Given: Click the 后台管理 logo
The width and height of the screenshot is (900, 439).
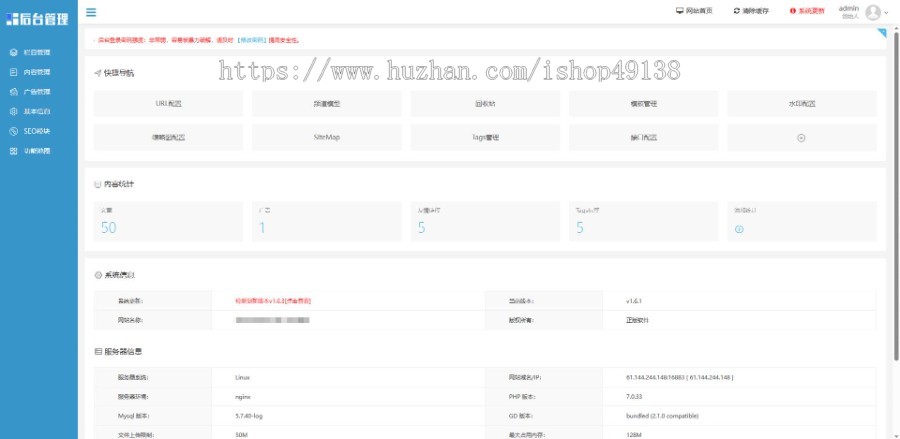Looking at the screenshot, I should pos(38,19).
